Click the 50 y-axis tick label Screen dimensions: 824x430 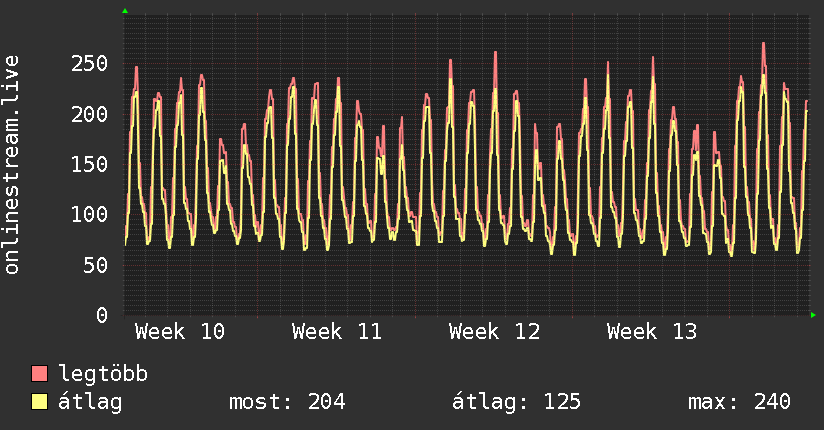(x=96, y=265)
